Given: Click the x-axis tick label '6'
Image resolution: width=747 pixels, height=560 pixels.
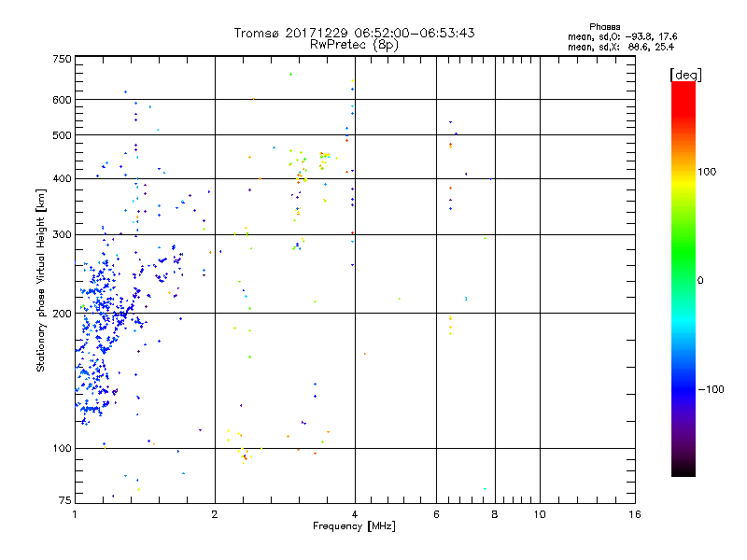Looking at the screenshot, I should tap(436, 514).
